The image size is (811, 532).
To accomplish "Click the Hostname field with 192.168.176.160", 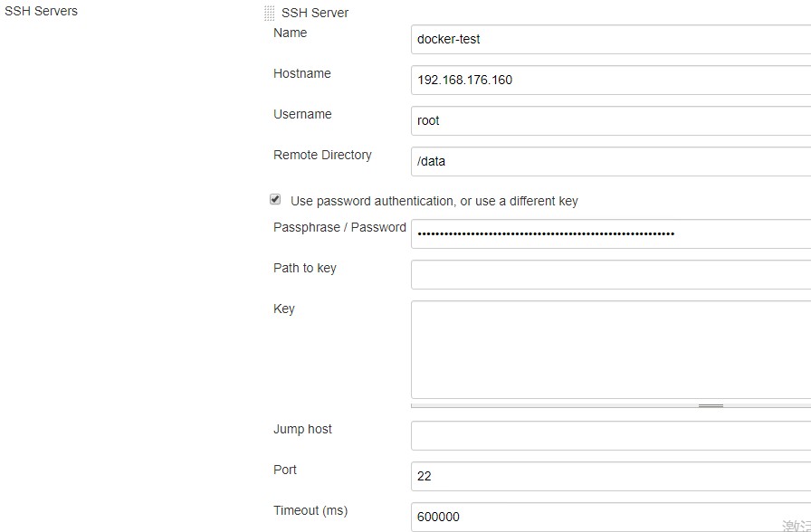I will pos(611,80).
